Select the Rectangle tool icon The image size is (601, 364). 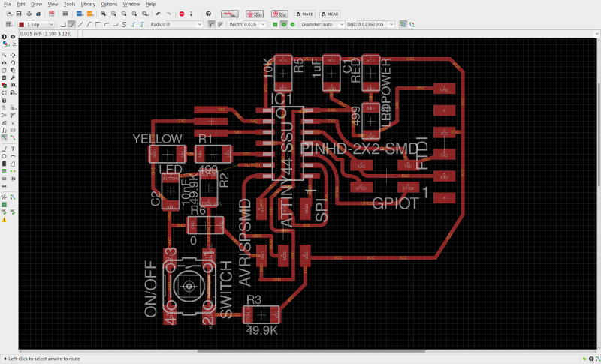[x=5, y=164]
